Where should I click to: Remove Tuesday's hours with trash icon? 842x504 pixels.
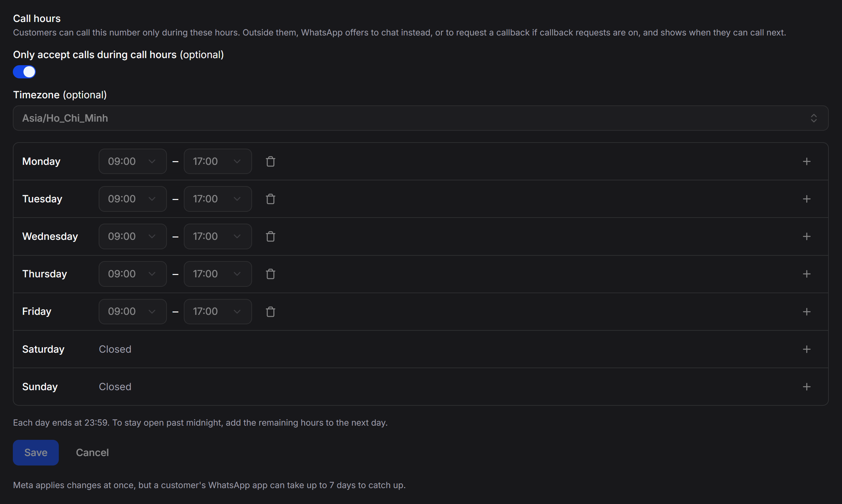click(270, 199)
